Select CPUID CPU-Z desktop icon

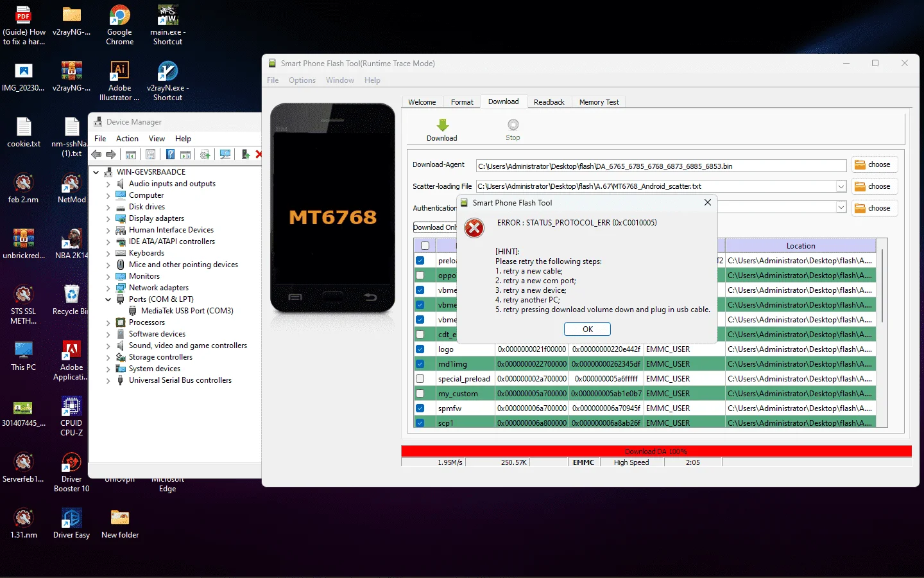click(x=71, y=416)
